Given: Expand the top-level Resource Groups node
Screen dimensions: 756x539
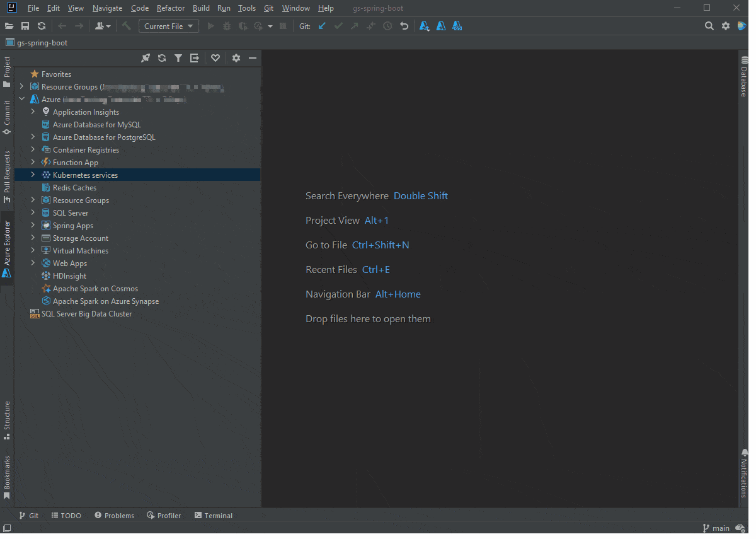Looking at the screenshot, I should click(x=22, y=87).
